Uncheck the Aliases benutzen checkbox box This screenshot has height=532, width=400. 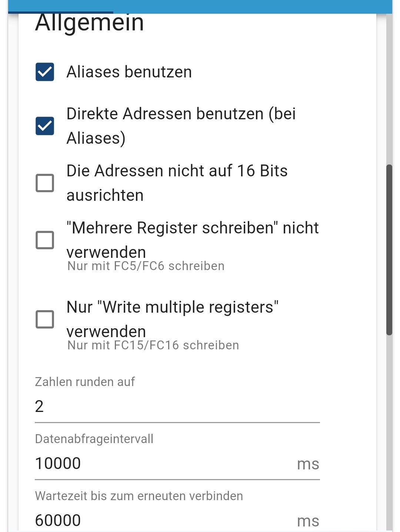[x=45, y=72]
